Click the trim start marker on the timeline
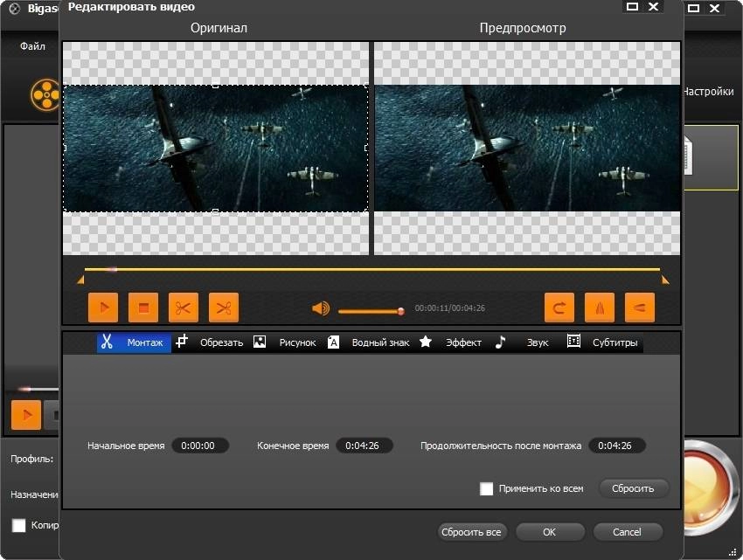The image size is (743, 560). [x=80, y=280]
